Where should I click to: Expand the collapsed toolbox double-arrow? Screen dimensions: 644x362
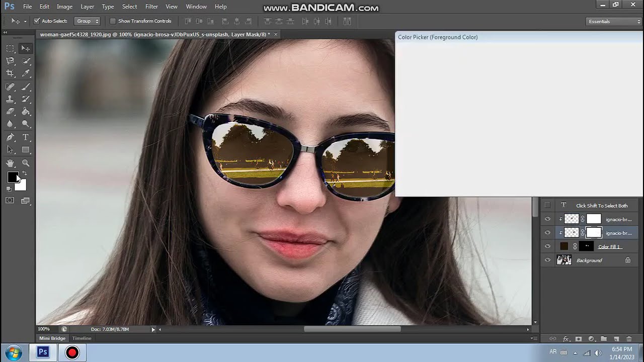6,32
